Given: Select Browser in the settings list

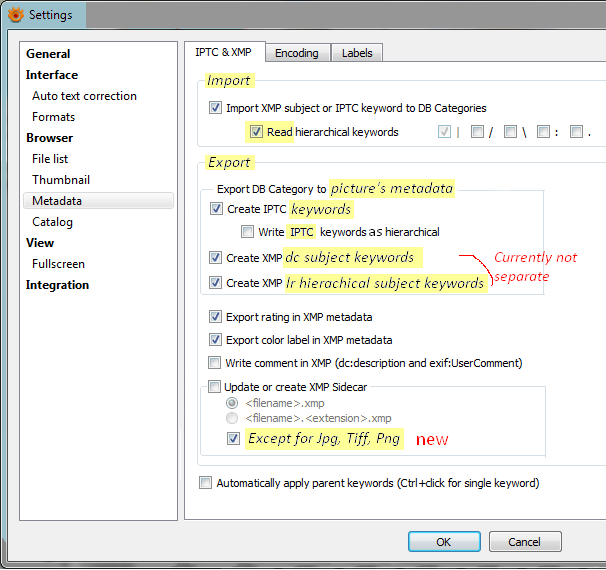Looking at the screenshot, I should coord(49,138).
